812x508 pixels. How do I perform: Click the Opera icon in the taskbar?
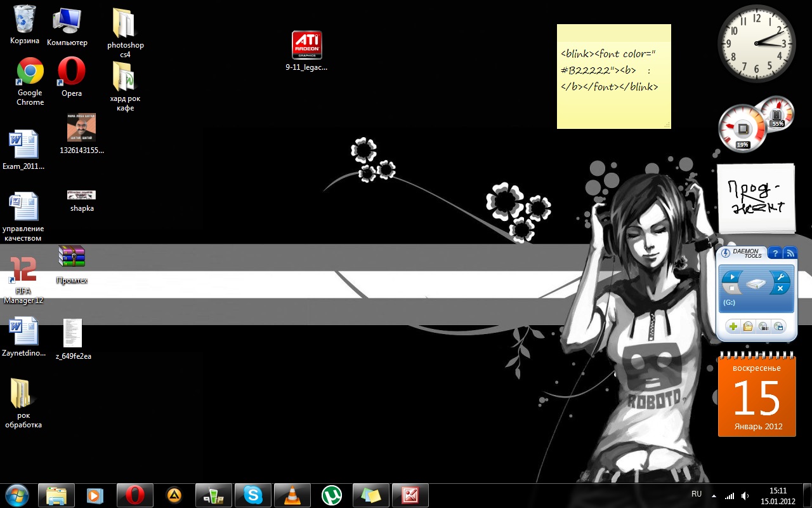pos(134,495)
